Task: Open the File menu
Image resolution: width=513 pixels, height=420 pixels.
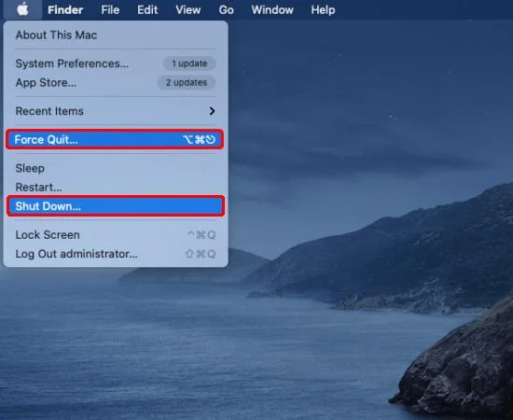Action: pyautogui.click(x=110, y=10)
